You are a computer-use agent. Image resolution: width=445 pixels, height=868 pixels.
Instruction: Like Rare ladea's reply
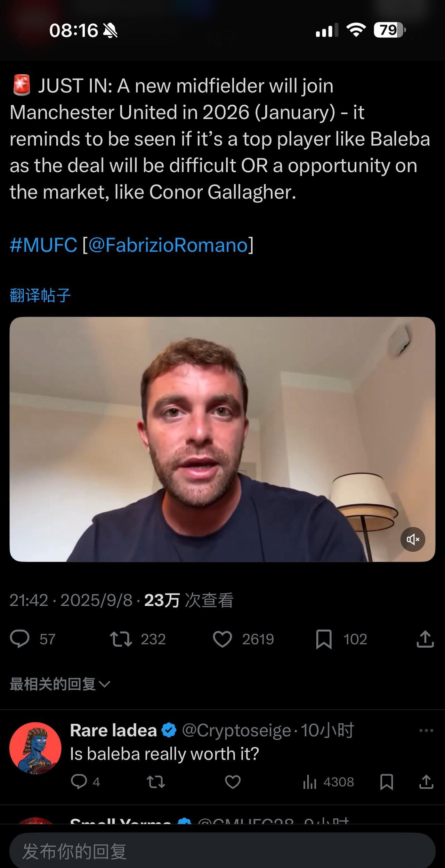point(233,782)
